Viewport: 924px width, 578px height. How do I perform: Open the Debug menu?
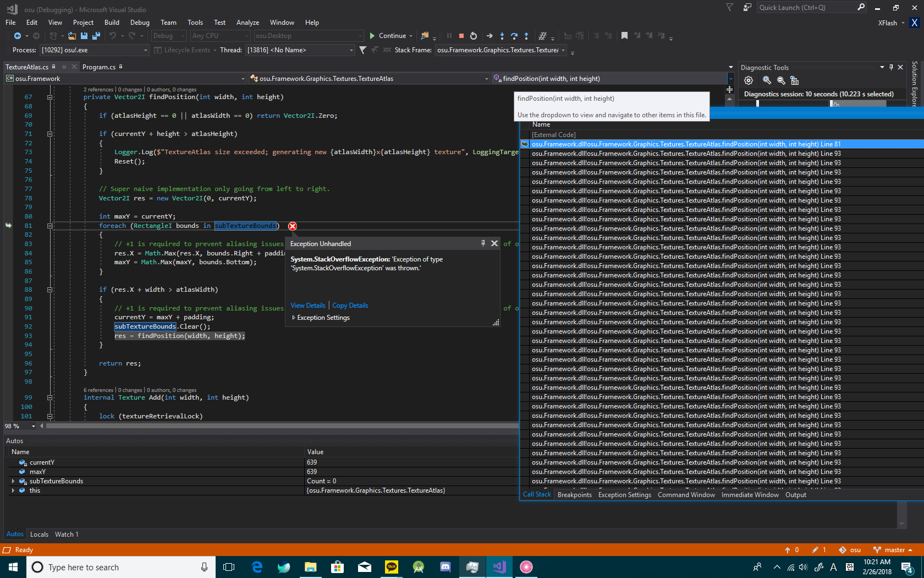tap(140, 23)
